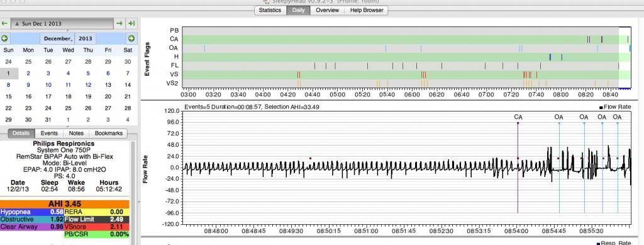Show next month in calendar
The width and height of the screenshot is (644, 245).
[131, 38]
